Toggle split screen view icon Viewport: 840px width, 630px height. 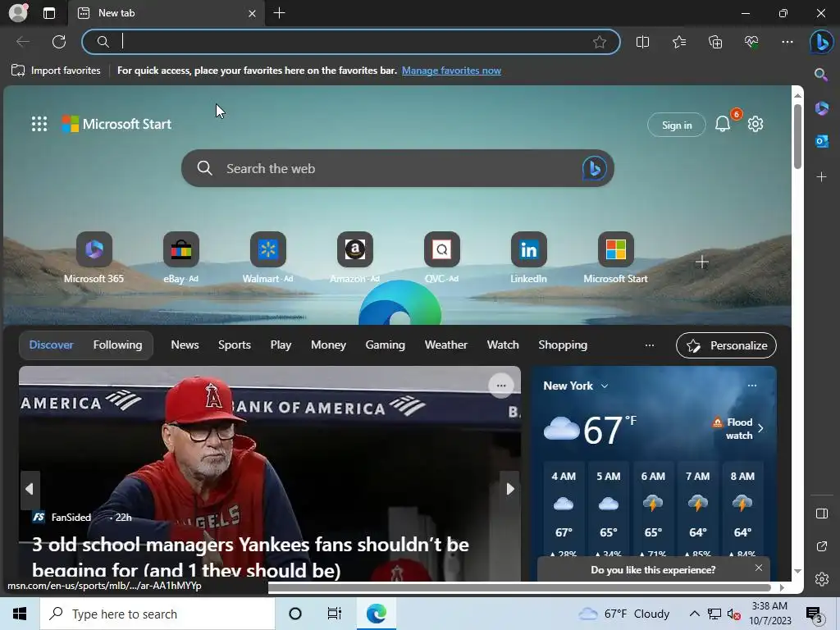(642, 42)
